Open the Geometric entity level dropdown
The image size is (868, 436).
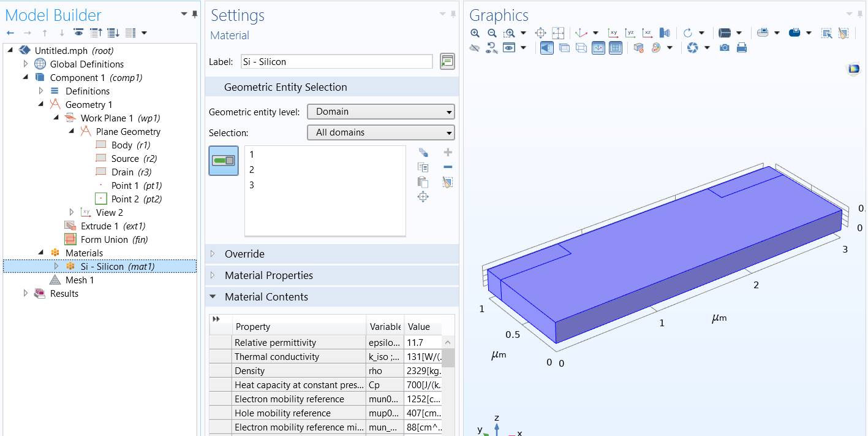point(380,112)
